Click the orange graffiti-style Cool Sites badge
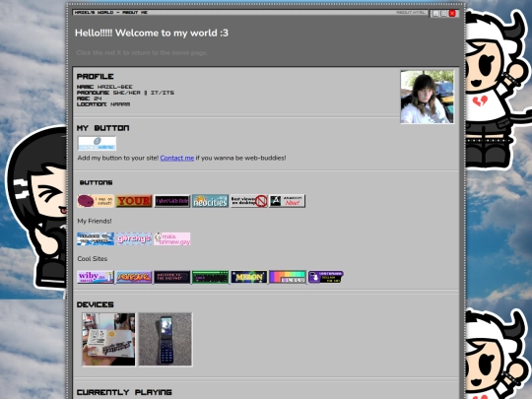This screenshot has height=399, width=532. click(x=134, y=277)
